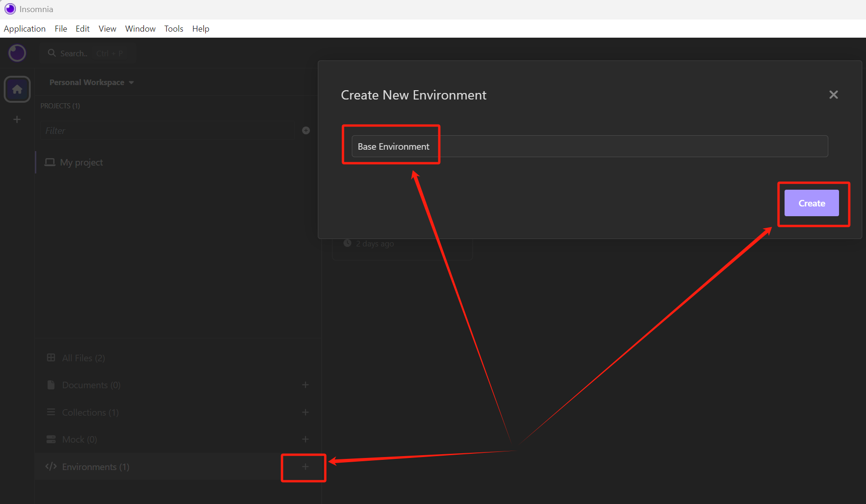
Task: Open the Application menu
Action: pos(25,29)
